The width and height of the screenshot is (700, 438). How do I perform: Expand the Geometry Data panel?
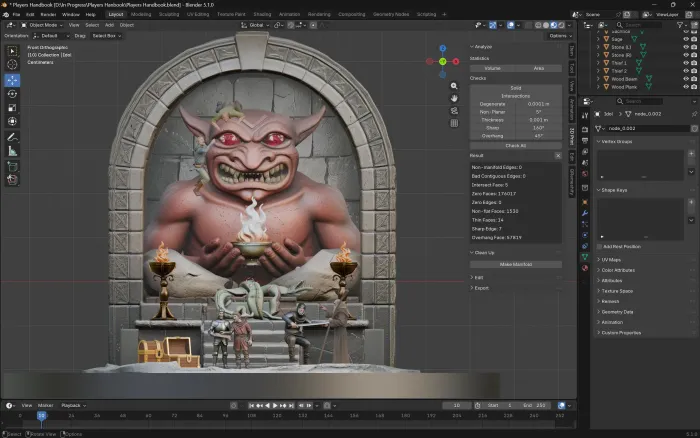[x=617, y=312]
